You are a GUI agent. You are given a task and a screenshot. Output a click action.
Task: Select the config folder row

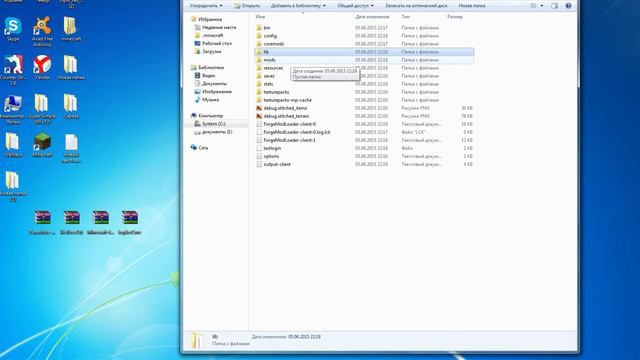(x=364, y=36)
